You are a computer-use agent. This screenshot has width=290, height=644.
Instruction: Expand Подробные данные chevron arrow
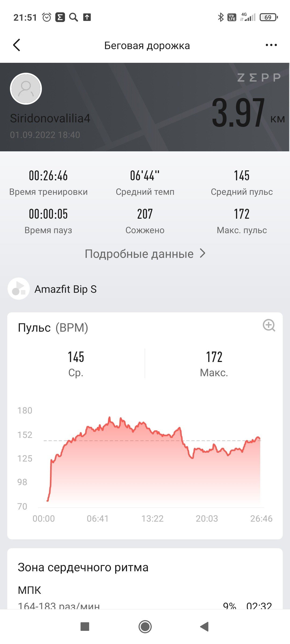[x=203, y=253]
